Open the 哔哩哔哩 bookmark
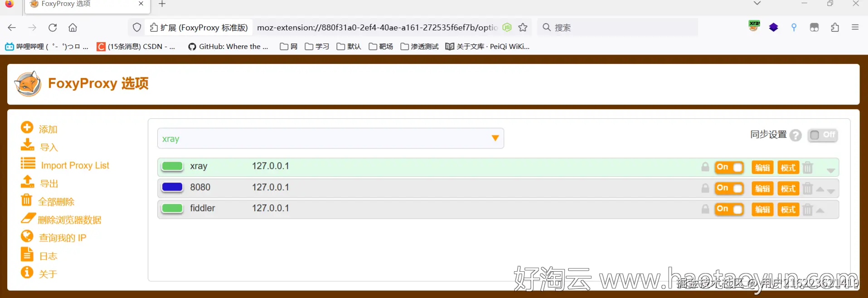This screenshot has height=298, width=868. [47, 46]
